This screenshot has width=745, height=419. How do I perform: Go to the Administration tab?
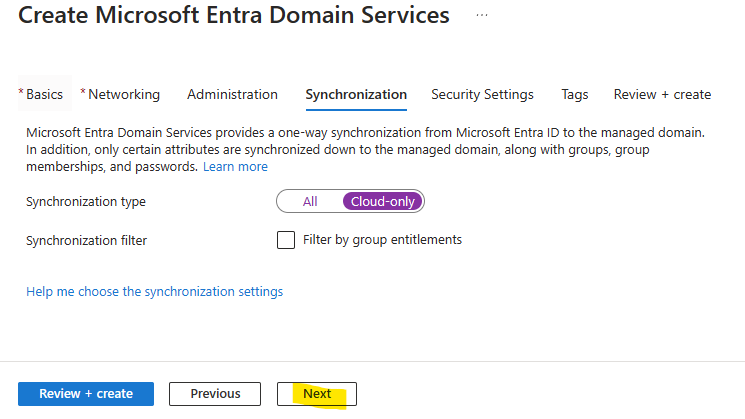click(232, 94)
